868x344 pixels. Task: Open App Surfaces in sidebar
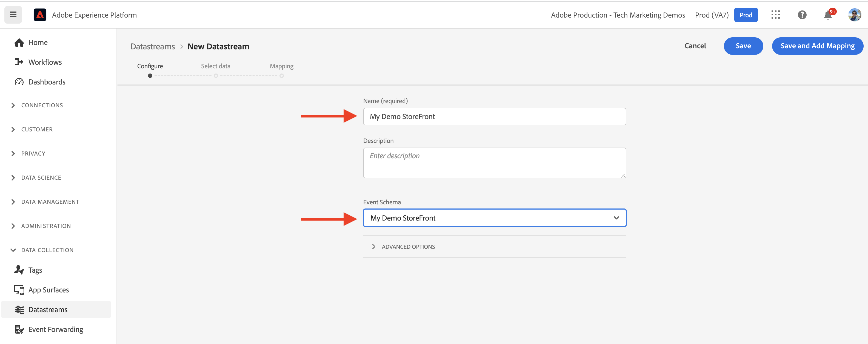pyautogui.click(x=48, y=290)
